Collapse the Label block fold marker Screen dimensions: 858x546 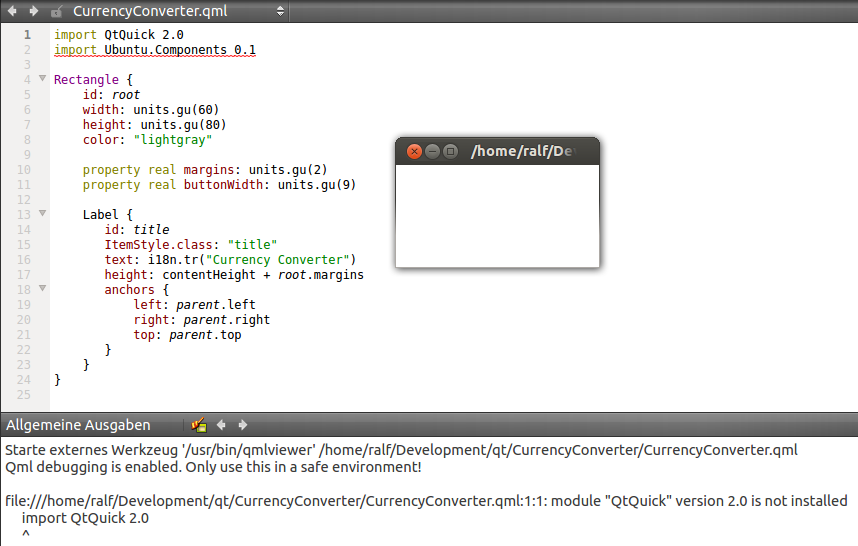click(42, 213)
